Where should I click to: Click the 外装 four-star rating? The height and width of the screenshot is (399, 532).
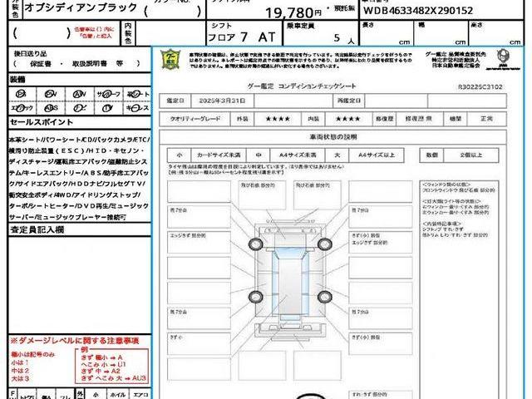[278, 119]
